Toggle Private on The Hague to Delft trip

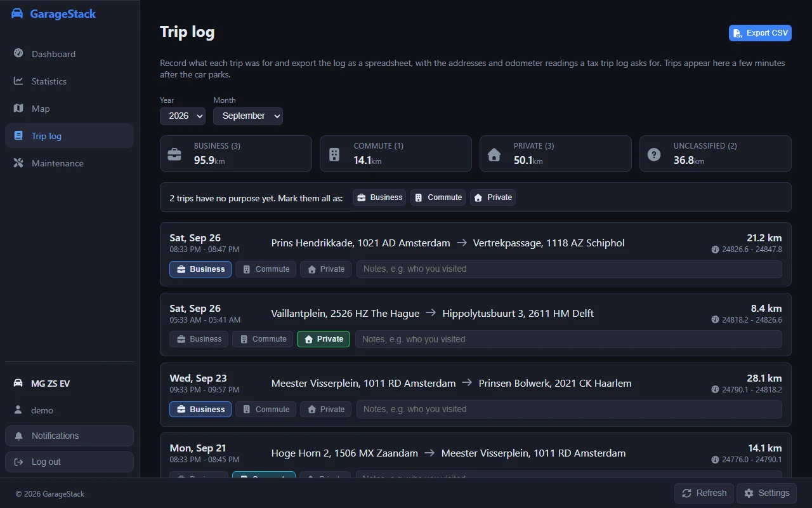[x=324, y=339]
